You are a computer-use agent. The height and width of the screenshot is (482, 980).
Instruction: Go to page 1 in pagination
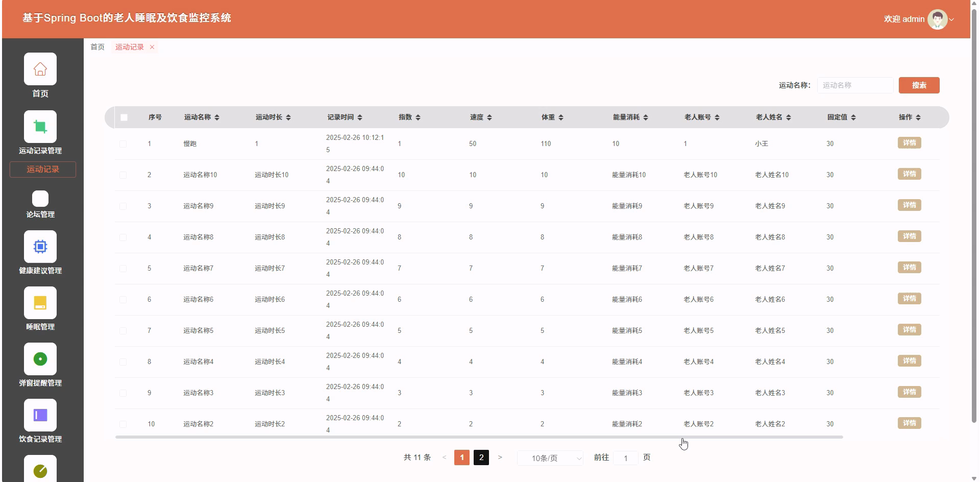462,457
